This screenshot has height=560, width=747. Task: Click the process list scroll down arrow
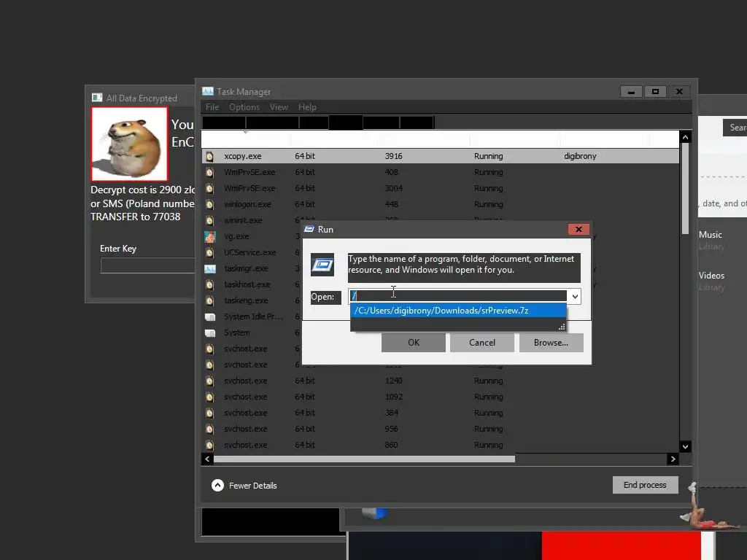pyautogui.click(x=685, y=447)
